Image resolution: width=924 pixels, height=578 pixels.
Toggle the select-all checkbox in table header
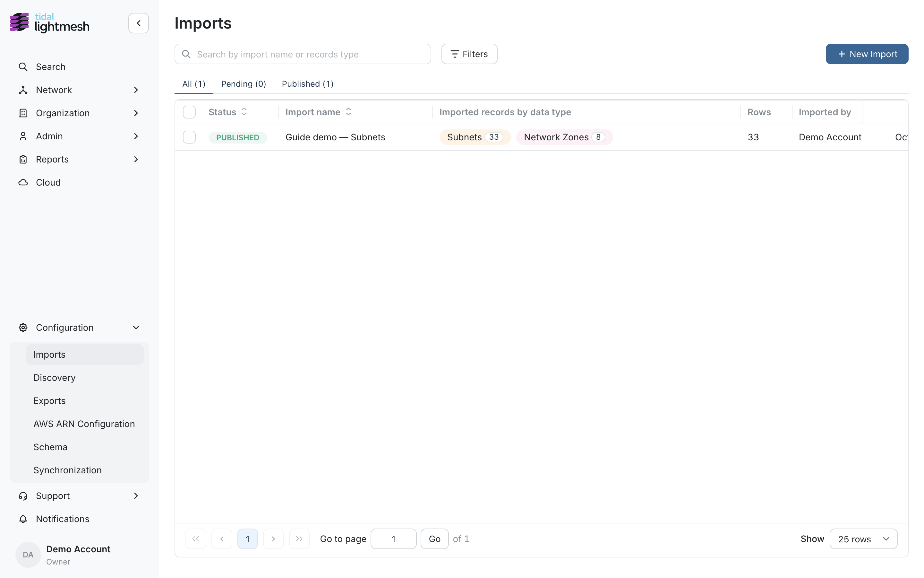(x=189, y=112)
